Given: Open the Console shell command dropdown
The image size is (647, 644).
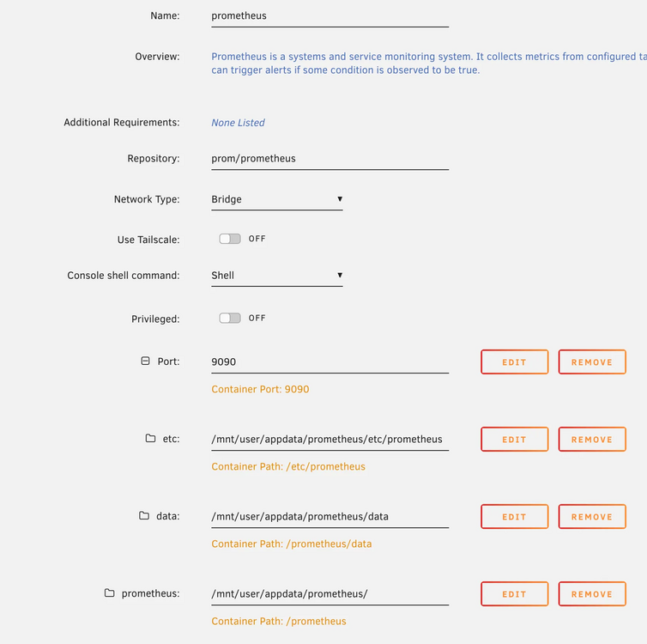Looking at the screenshot, I should click(277, 276).
